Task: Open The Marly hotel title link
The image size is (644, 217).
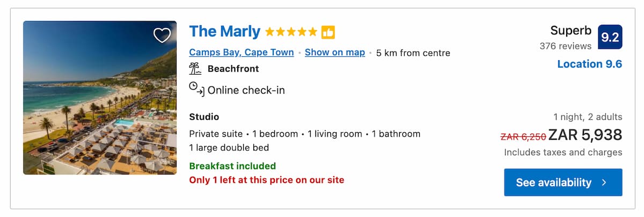Action: tap(225, 32)
